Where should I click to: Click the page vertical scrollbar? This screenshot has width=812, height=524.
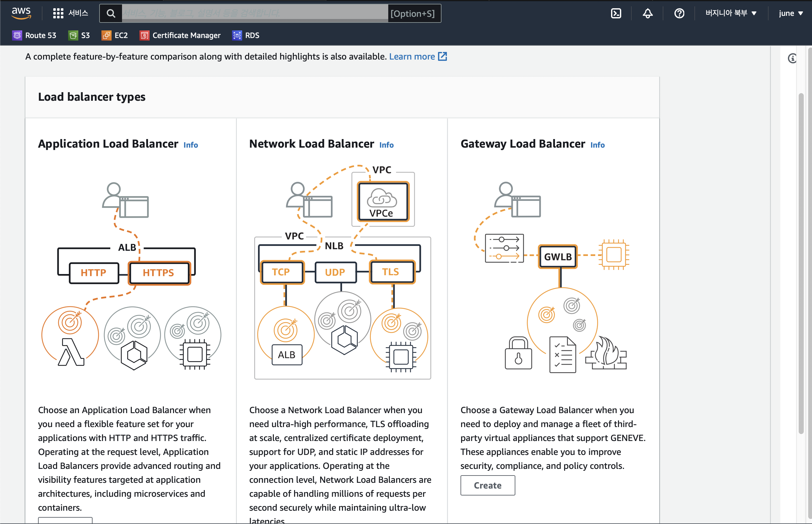tap(801, 264)
